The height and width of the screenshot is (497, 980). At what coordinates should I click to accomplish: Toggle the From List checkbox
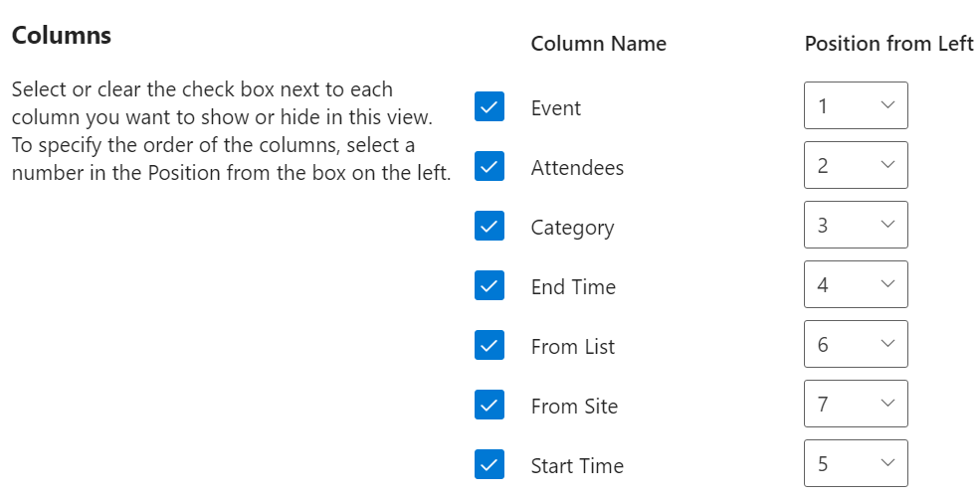click(x=490, y=345)
